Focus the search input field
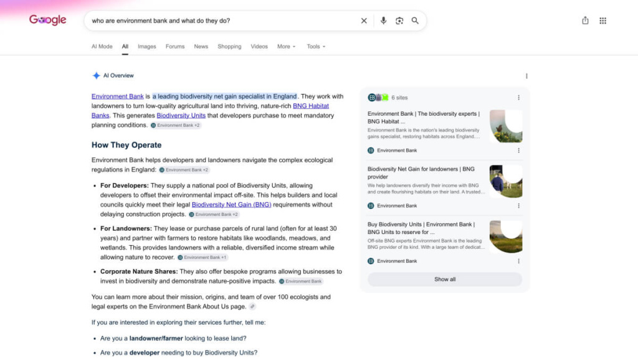638x364 pixels. [223, 21]
